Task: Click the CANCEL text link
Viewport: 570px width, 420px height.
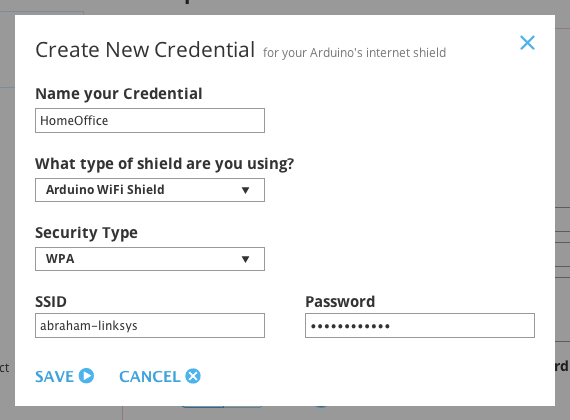Action: (150, 376)
